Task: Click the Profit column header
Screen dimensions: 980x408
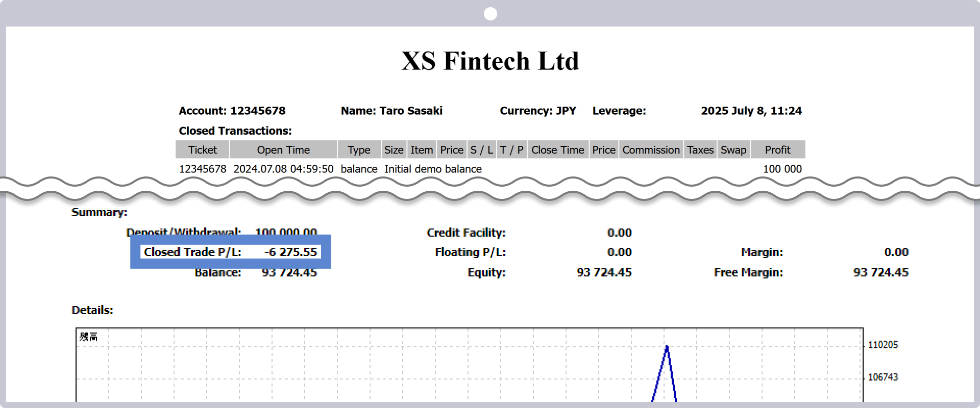Action: point(777,150)
